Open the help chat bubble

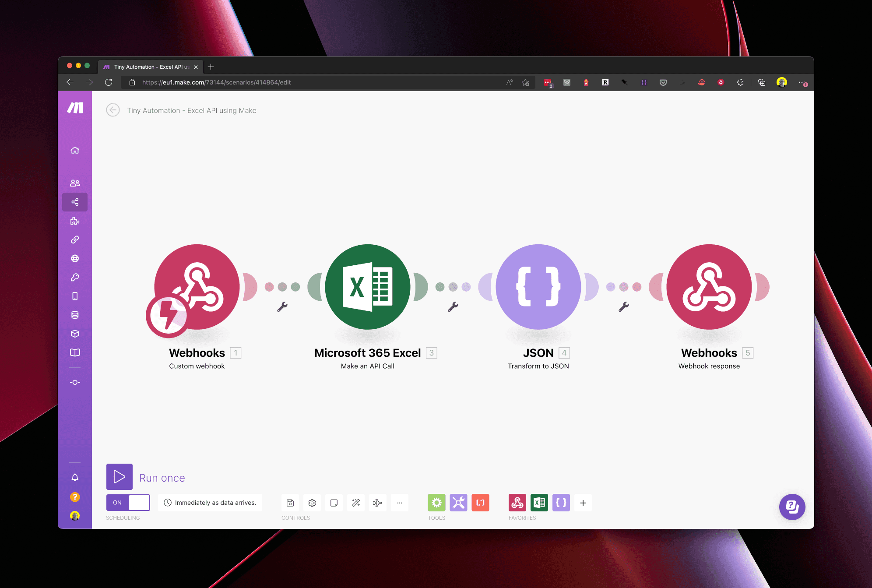click(792, 507)
